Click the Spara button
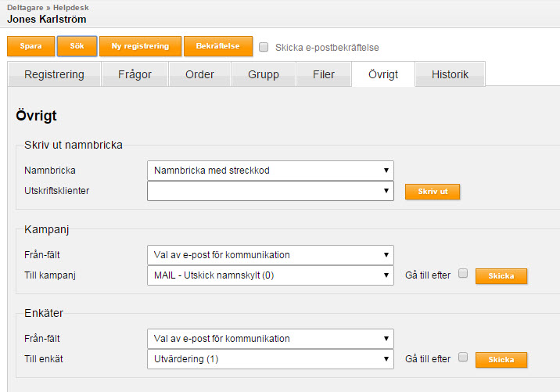560x392 pixels. pos(31,46)
